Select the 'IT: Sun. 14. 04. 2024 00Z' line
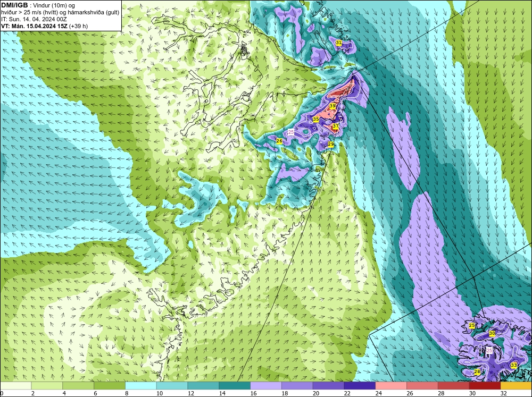532x397 pixels. 34,19
